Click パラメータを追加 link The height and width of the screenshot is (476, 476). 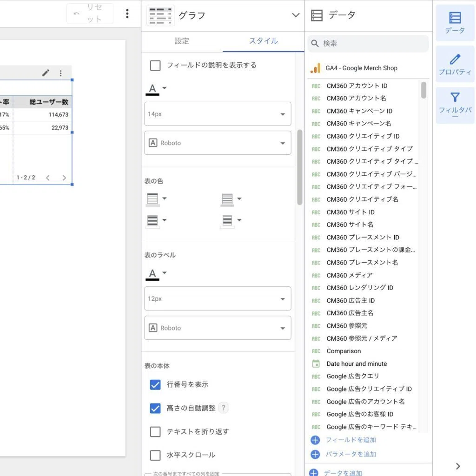point(350,454)
